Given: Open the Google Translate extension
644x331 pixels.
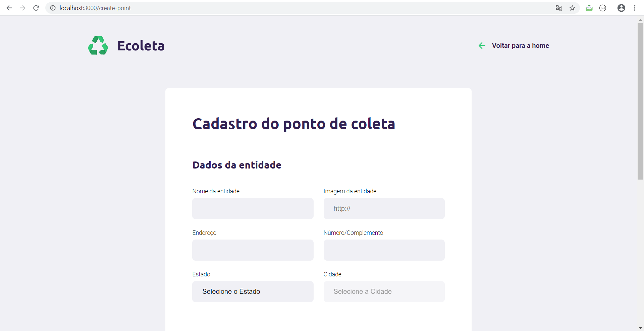Looking at the screenshot, I should [x=558, y=8].
